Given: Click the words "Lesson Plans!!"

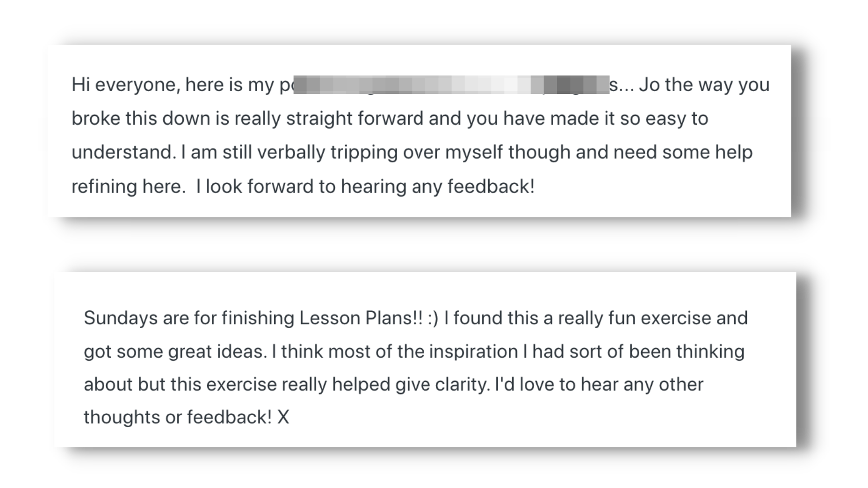Looking at the screenshot, I should [x=361, y=318].
